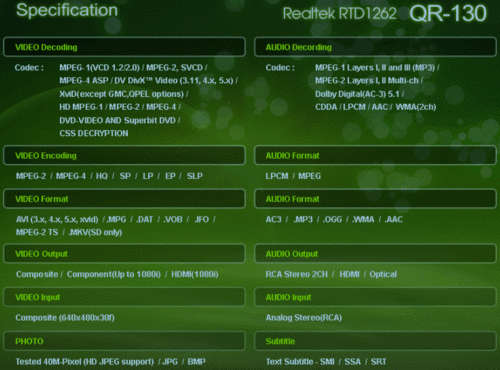Click the '.MP3' audio format entry
The image size is (500, 370).
pyautogui.click(x=303, y=220)
